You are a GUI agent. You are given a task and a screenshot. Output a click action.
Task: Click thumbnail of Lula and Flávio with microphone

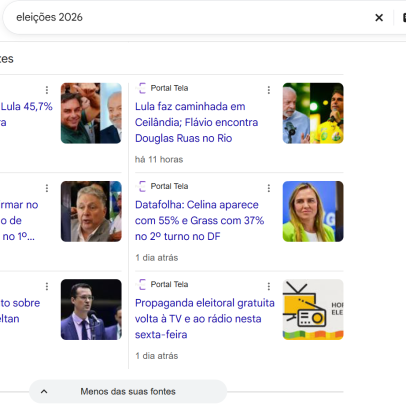point(313,113)
